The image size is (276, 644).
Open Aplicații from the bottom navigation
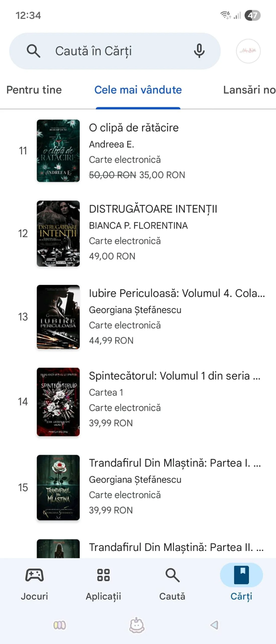click(x=104, y=584)
